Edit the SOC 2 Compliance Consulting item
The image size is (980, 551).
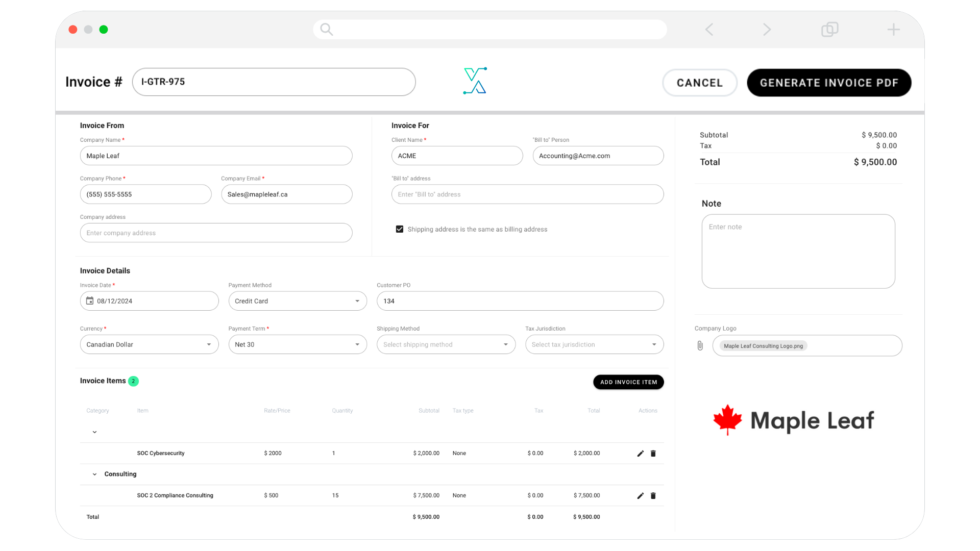click(640, 496)
